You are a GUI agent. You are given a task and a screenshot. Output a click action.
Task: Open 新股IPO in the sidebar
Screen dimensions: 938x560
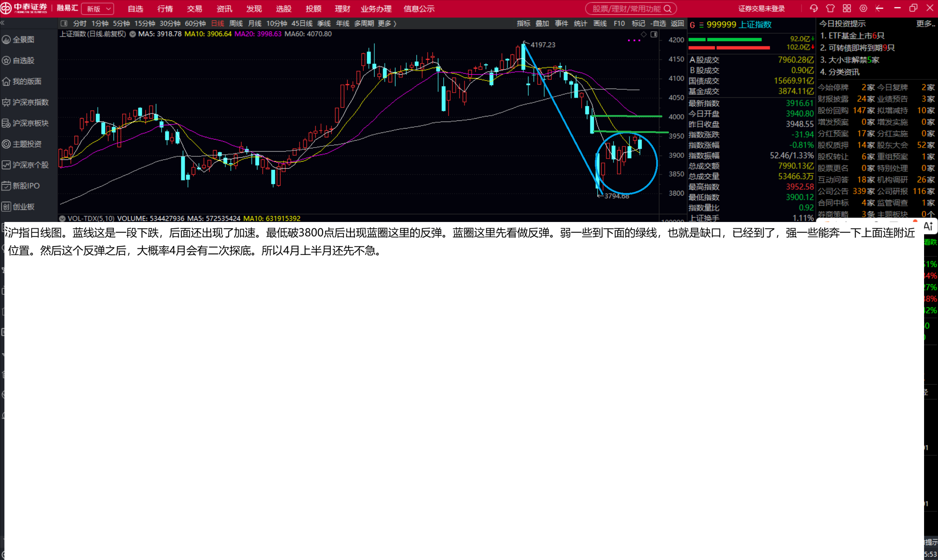(x=26, y=186)
